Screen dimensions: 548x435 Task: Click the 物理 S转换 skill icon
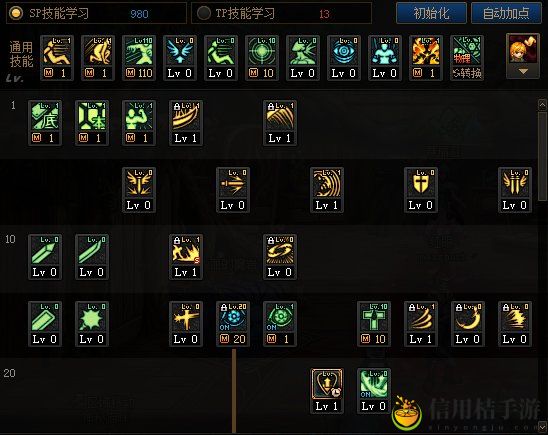click(467, 58)
